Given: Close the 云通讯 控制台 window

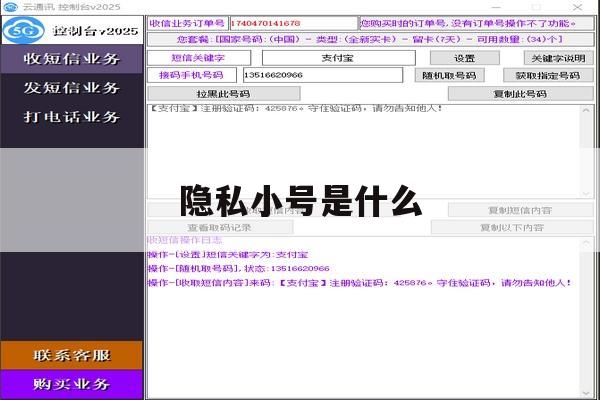Looking at the screenshot, I should coord(577,7).
